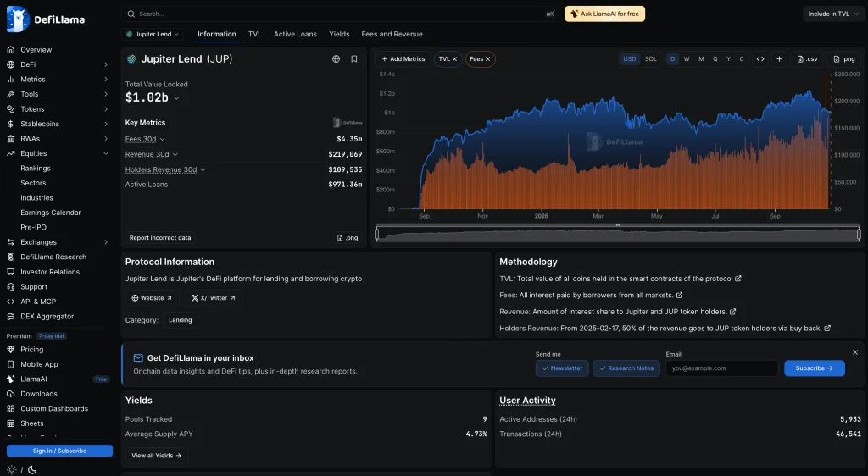Open Fees methodology external link icon

coord(679,296)
